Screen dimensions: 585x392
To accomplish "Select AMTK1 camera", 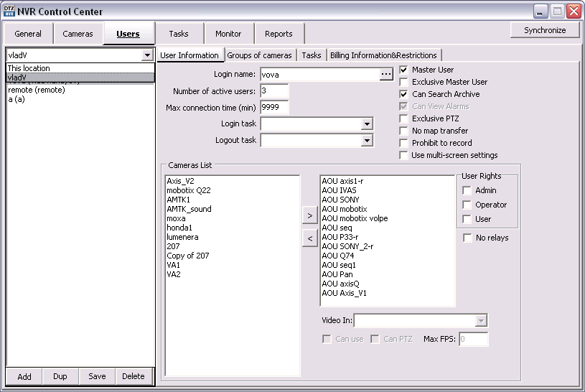I will pyautogui.click(x=232, y=200).
